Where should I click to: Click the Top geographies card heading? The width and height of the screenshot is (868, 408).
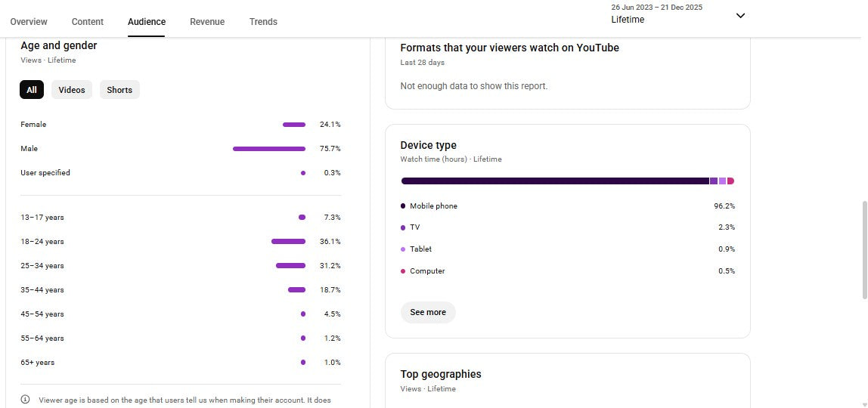click(441, 374)
